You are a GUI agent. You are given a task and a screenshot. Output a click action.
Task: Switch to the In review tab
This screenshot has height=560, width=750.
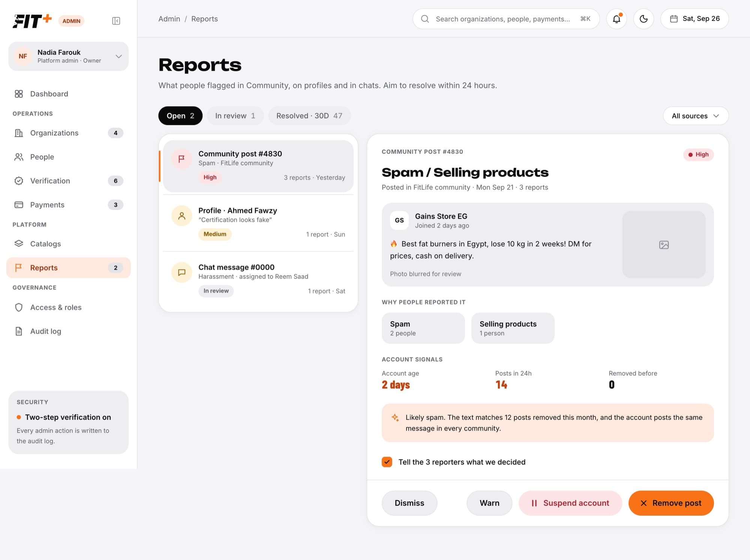[235, 116]
